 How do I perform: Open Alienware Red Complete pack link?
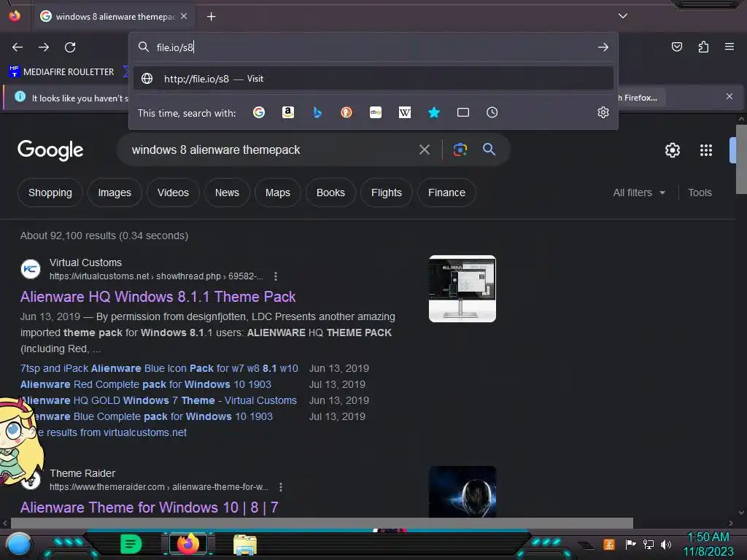point(146,384)
